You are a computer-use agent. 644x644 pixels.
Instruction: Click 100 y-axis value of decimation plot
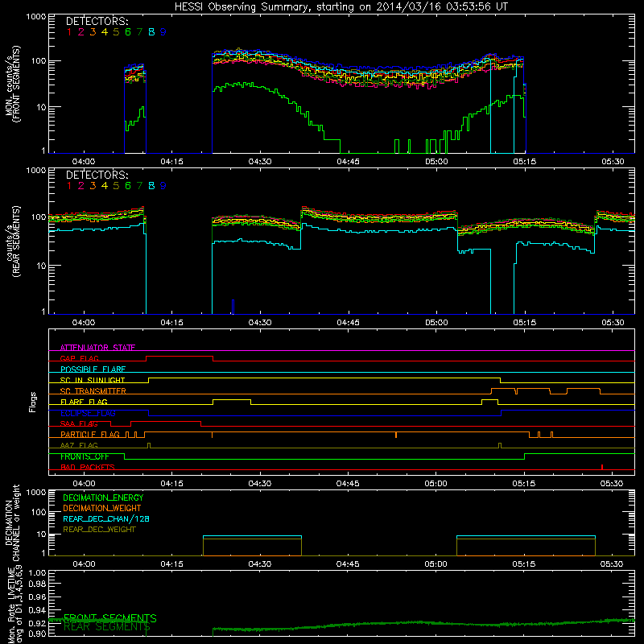[39, 512]
